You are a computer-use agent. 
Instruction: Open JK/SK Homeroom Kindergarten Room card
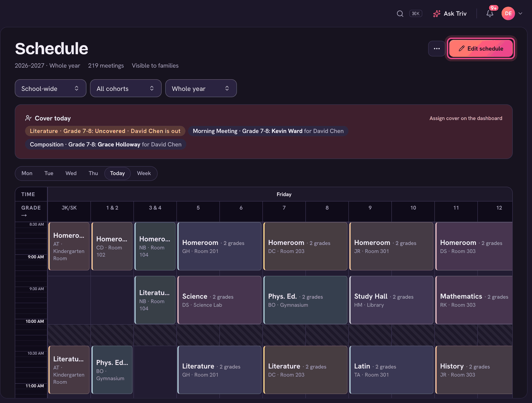(x=69, y=246)
